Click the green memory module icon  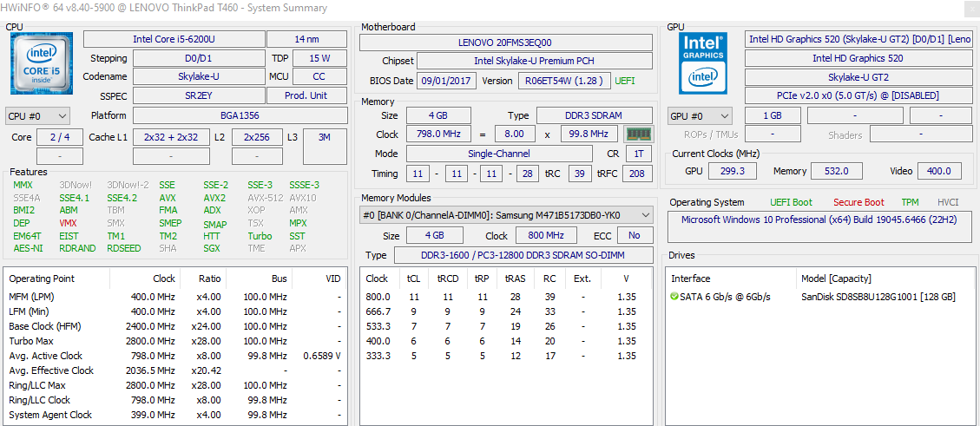[638, 134]
